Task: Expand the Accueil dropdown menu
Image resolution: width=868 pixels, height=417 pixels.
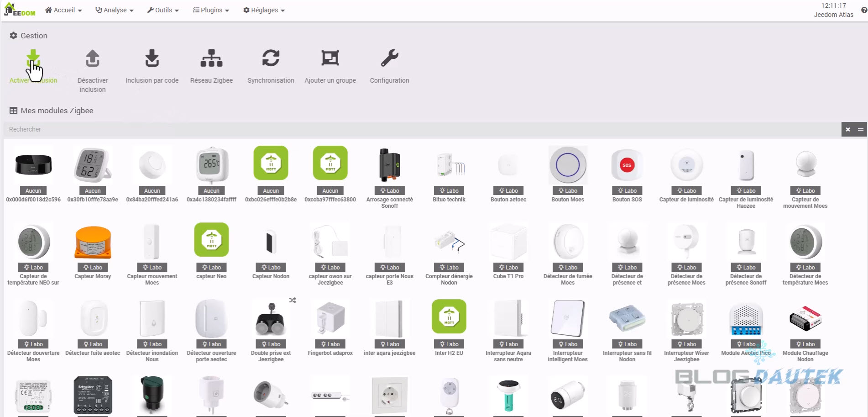Action: 64,10
